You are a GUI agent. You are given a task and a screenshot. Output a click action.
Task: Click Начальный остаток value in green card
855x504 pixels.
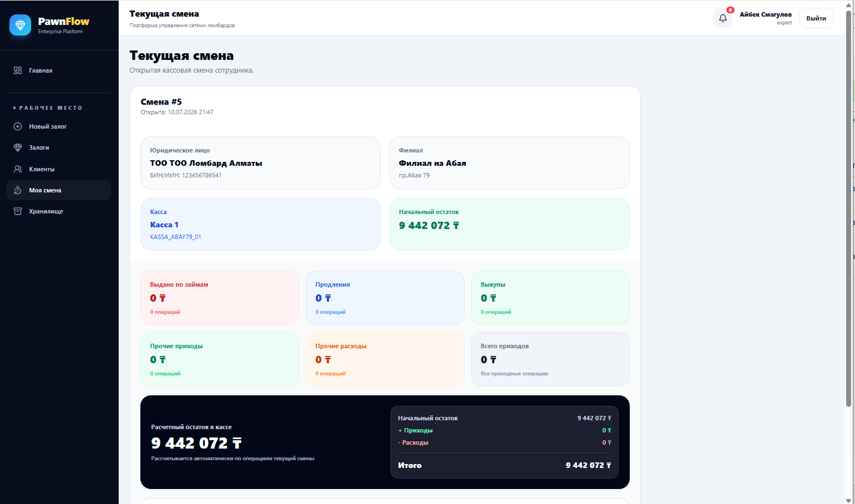point(429,226)
